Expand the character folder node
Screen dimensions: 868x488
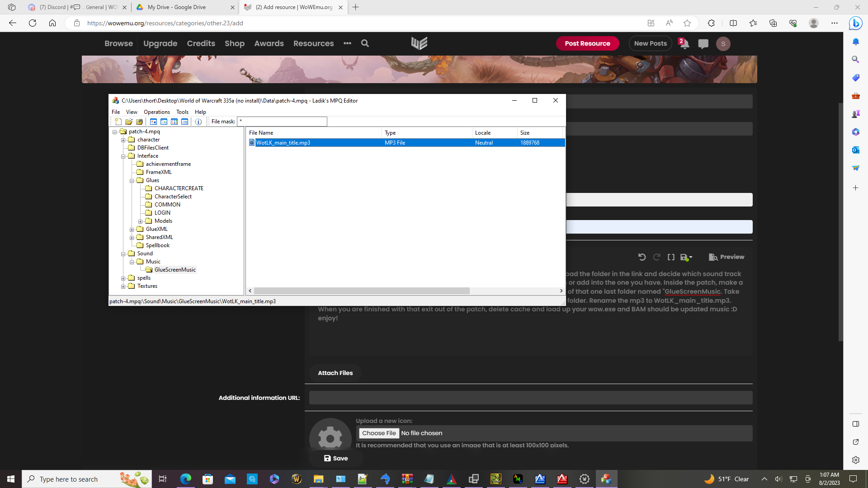pos(123,140)
